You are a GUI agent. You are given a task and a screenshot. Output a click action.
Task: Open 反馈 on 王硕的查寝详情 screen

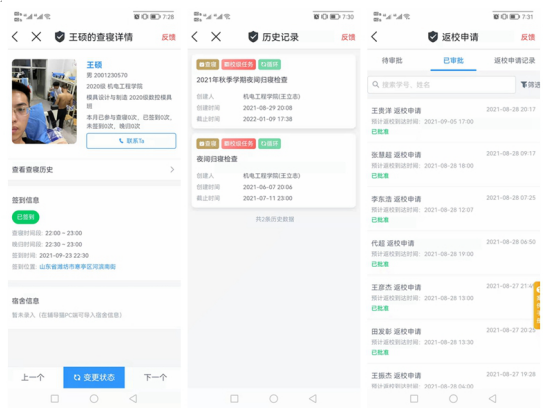tap(168, 37)
